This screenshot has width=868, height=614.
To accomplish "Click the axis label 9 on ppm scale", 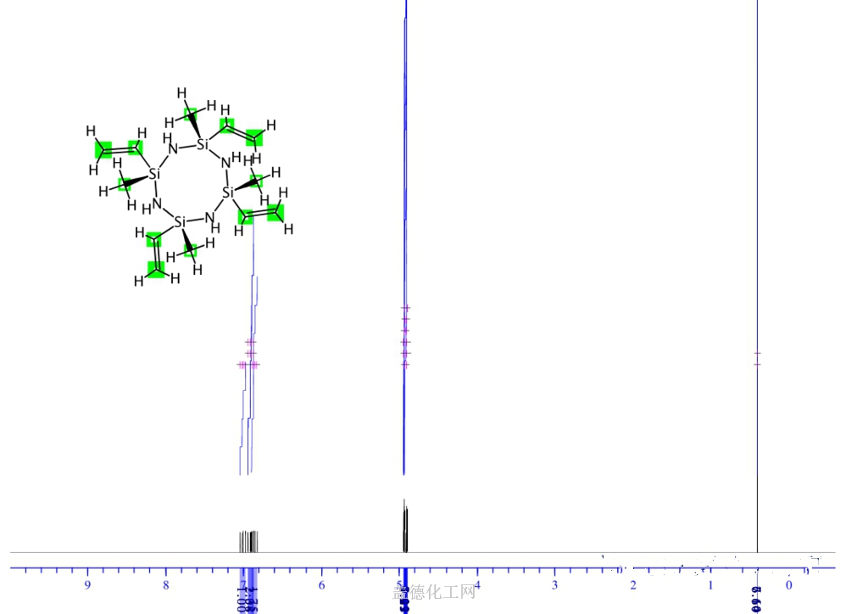I will coord(87,585).
